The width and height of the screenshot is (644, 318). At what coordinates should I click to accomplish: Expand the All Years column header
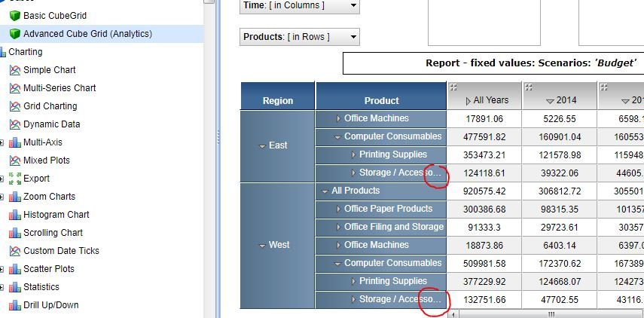coord(469,101)
